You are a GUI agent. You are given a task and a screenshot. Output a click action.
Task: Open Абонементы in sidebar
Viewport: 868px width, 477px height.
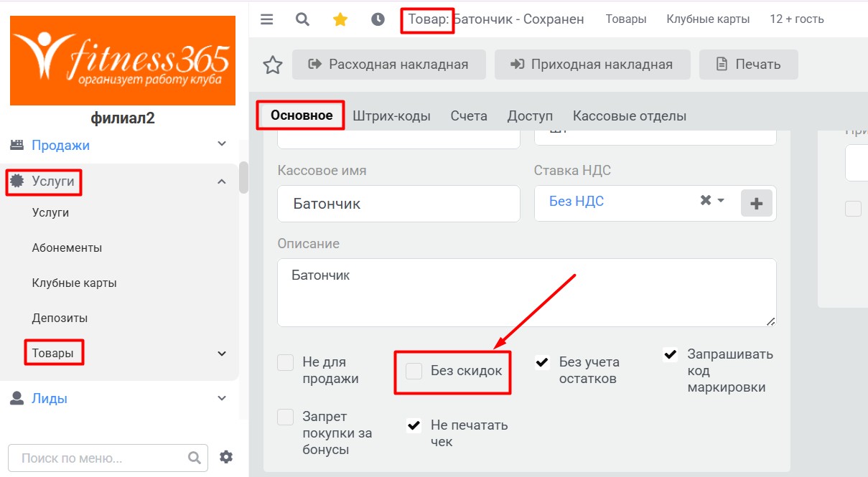[67, 247]
